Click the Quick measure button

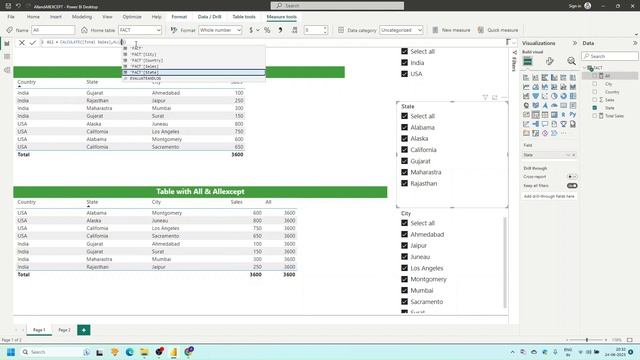498,30
